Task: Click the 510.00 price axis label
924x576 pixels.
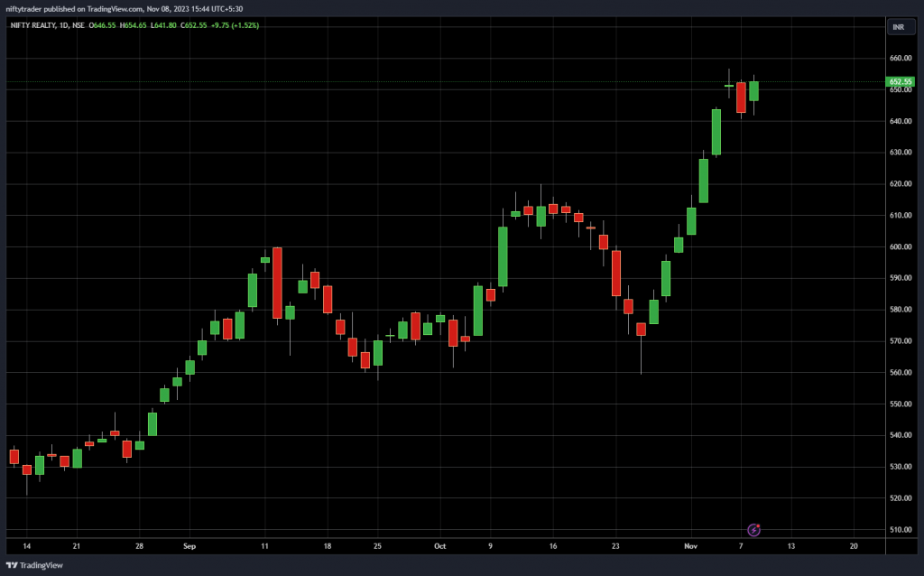Action: click(901, 529)
